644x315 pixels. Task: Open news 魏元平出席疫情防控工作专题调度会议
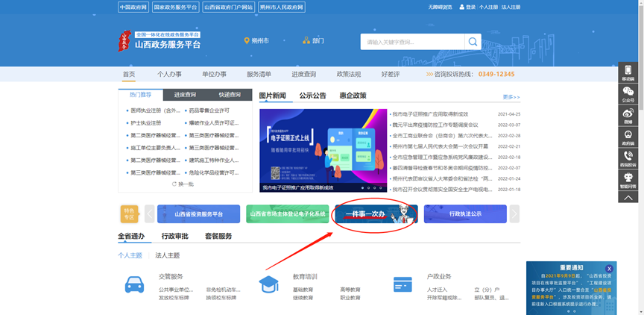coord(435,125)
